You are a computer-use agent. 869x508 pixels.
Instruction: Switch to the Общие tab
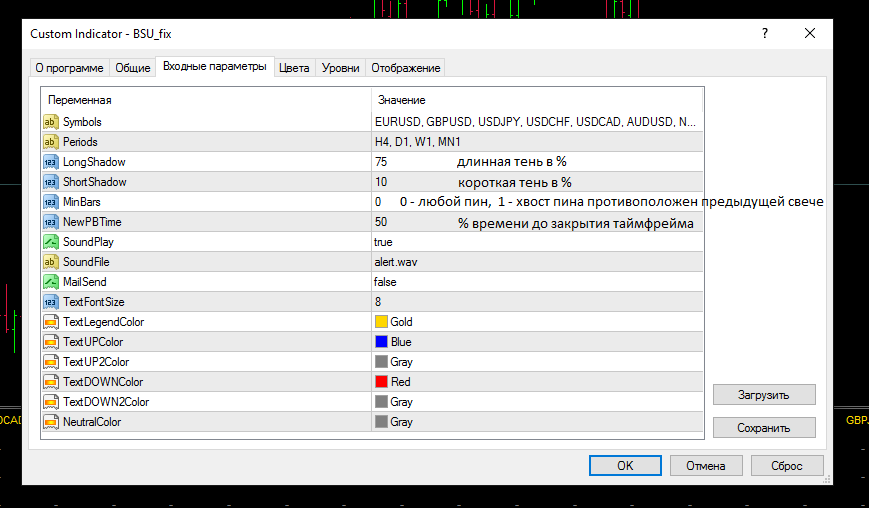[x=132, y=68]
